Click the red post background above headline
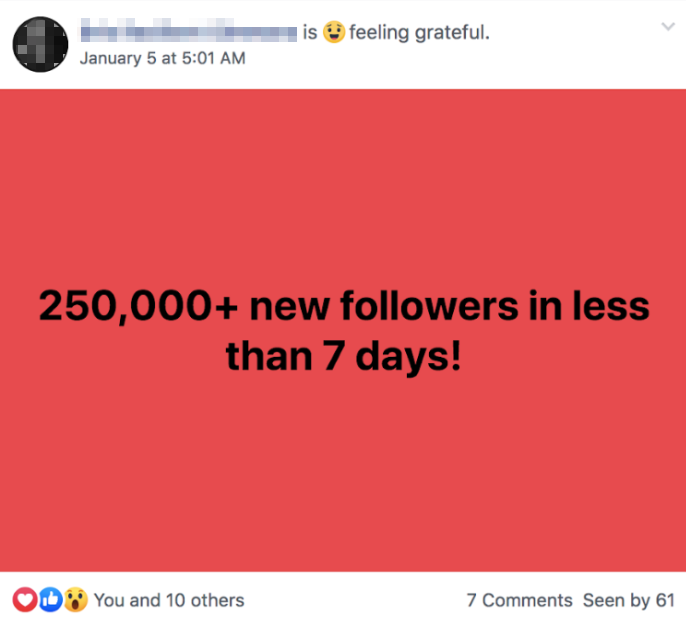Image resolution: width=686 pixels, height=626 pixels. coord(343,180)
